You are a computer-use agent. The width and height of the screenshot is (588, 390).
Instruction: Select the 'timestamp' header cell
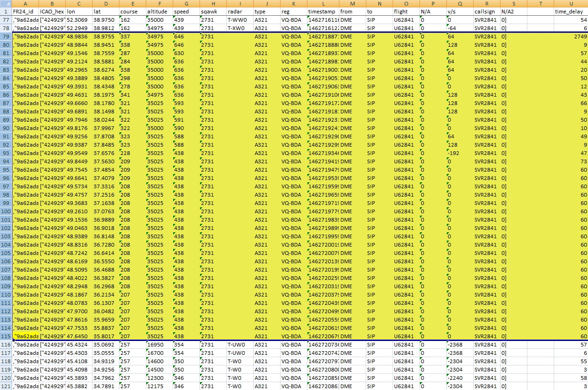click(x=323, y=12)
